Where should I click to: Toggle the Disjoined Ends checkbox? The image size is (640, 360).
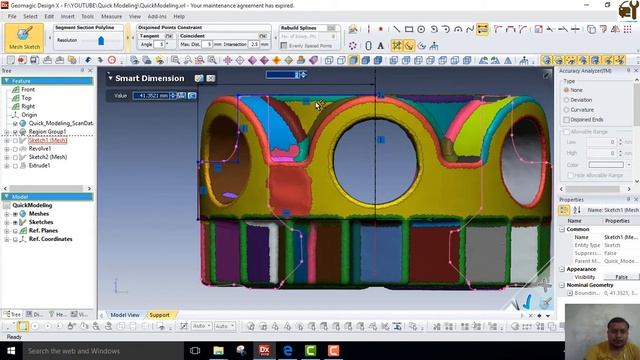tap(566, 120)
